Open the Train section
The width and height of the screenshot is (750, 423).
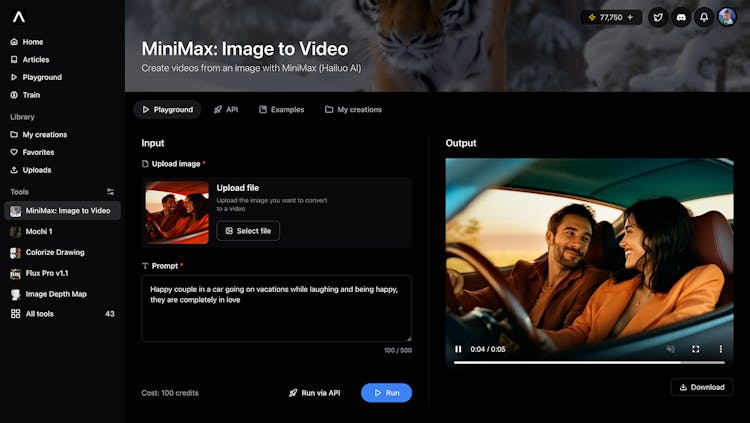pos(25,95)
